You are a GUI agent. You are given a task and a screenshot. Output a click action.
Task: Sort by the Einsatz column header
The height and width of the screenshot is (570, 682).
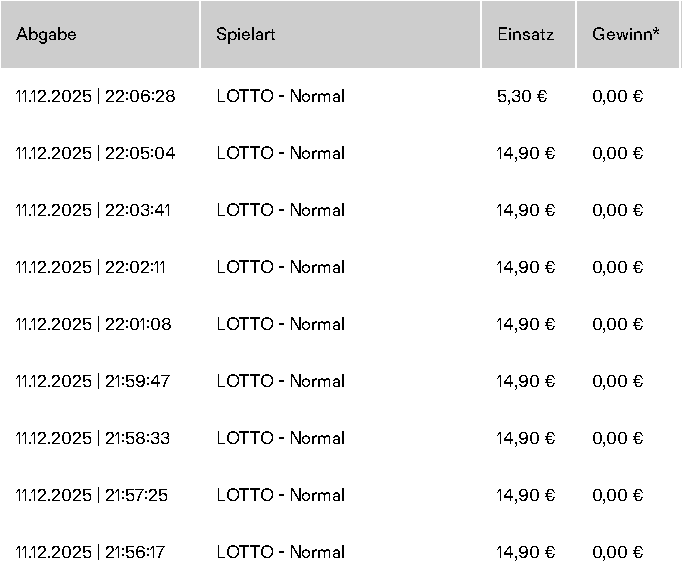525,34
